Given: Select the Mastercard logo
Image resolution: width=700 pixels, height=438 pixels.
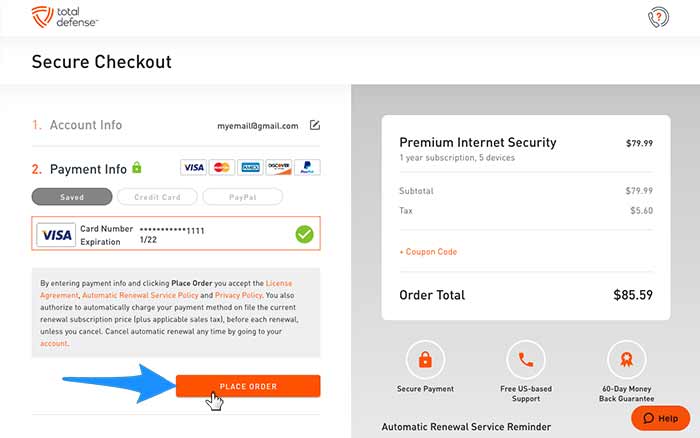Looking at the screenshot, I should coord(222,167).
